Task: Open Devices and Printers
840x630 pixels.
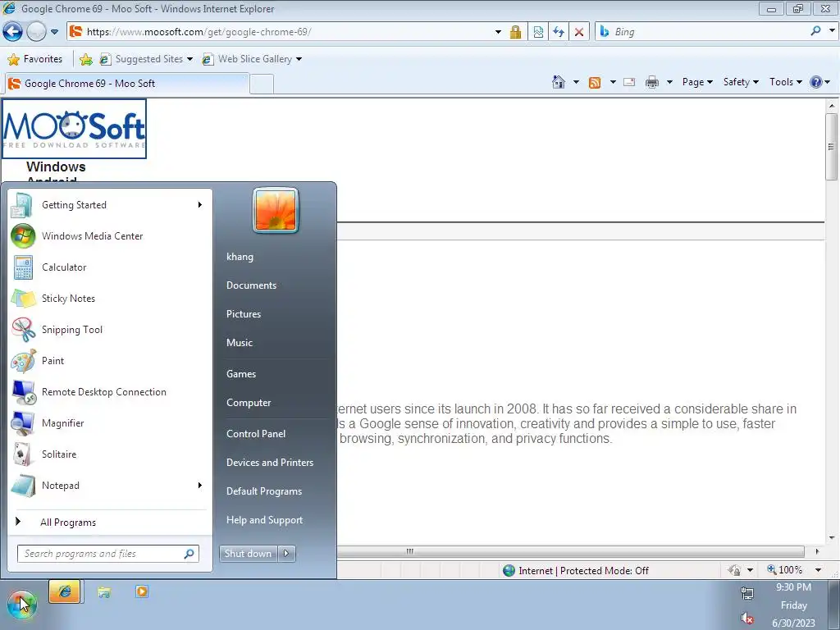Action: [x=269, y=463]
